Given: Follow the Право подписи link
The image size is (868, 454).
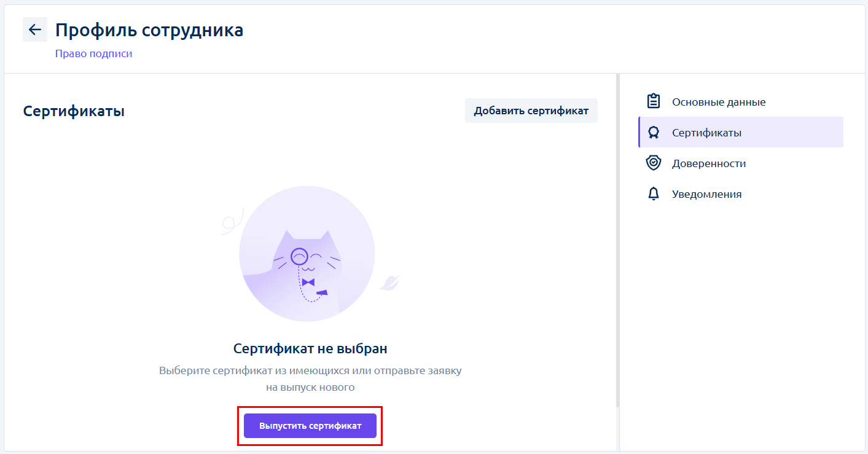Looking at the screenshot, I should pyautogui.click(x=93, y=53).
